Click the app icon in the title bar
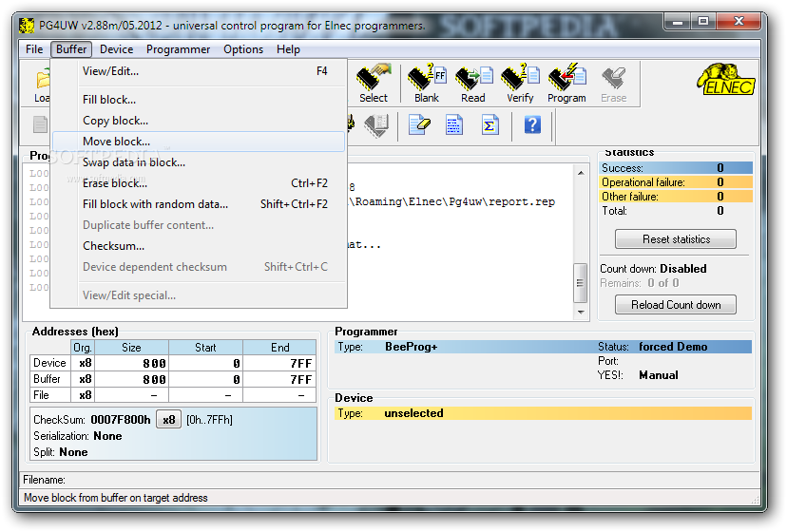The height and width of the screenshot is (532, 787). pyautogui.click(x=26, y=25)
